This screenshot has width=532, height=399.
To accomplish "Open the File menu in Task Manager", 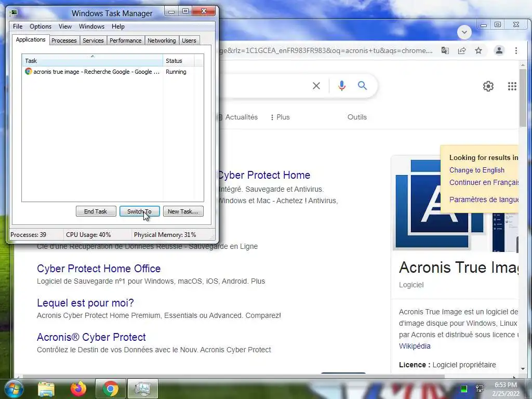I will point(18,26).
